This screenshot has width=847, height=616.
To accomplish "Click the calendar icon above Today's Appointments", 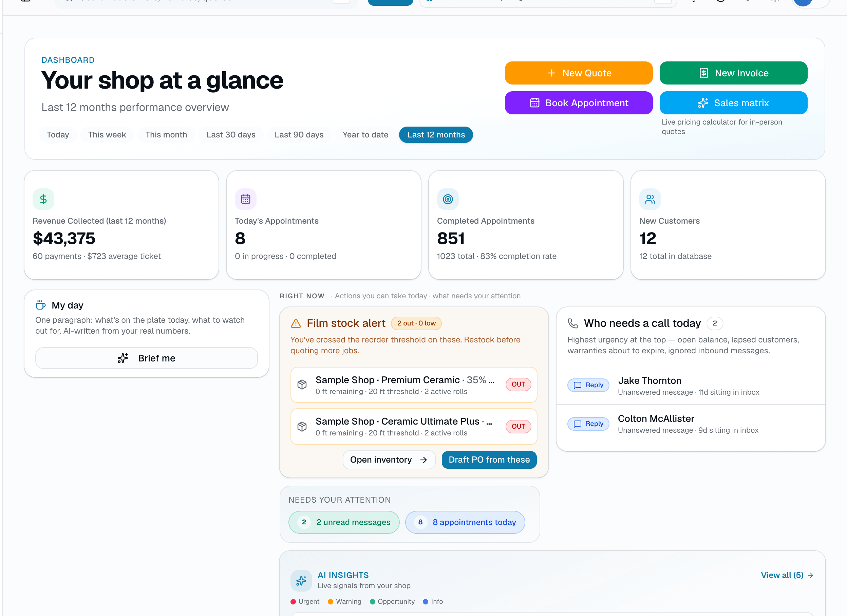I will click(x=245, y=199).
